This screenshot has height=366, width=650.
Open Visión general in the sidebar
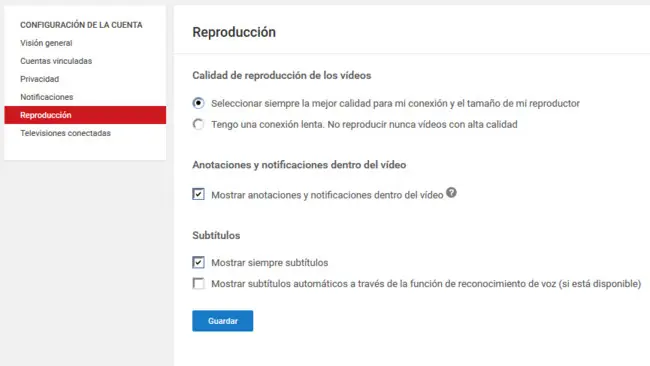click(x=46, y=43)
